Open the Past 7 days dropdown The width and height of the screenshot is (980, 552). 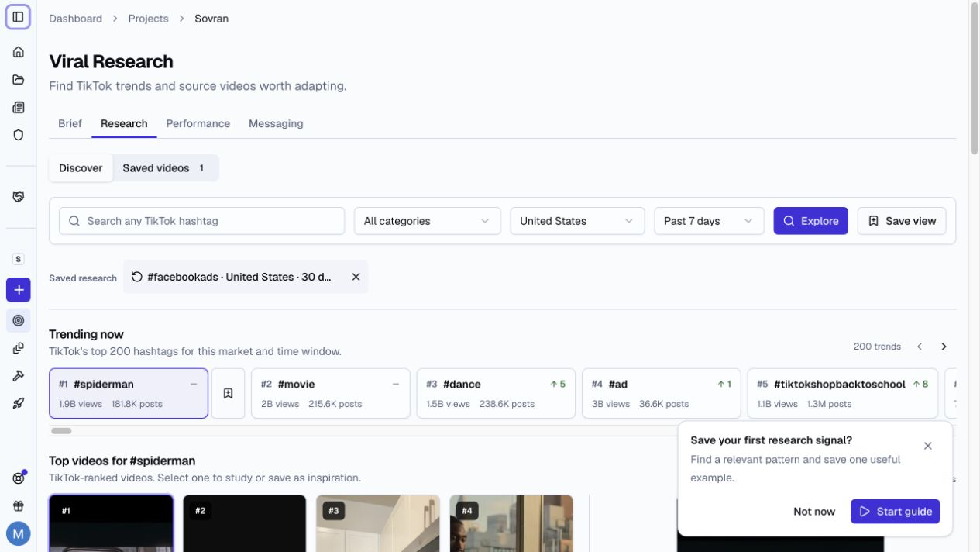tap(709, 221)
